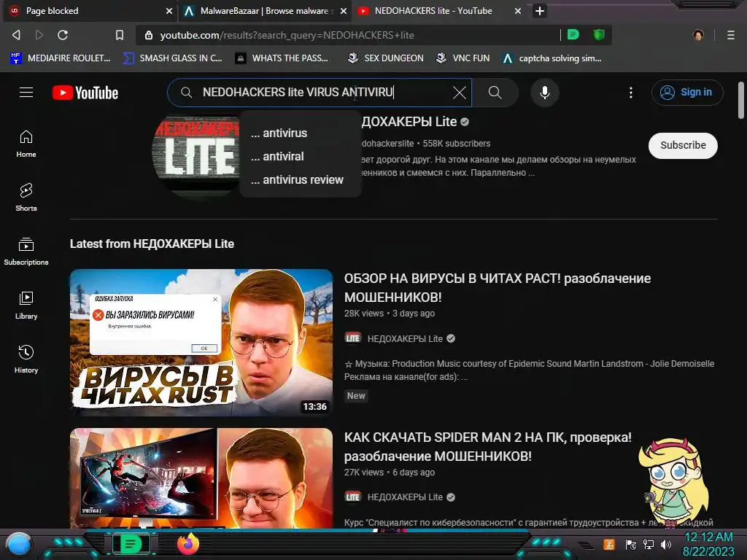Click the Sign in button
747x560 pixels.
click(x=687, y=93)
